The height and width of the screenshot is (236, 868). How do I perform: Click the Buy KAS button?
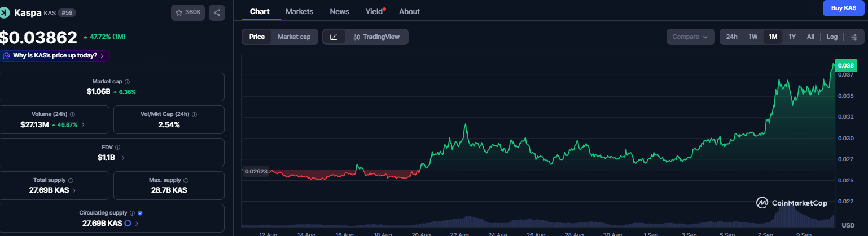(x=843, y=8)
